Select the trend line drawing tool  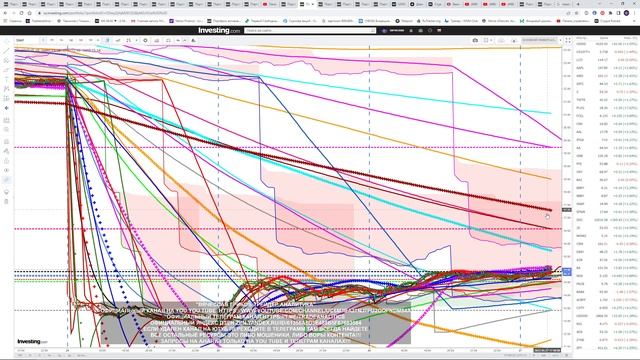coord(6,51)
